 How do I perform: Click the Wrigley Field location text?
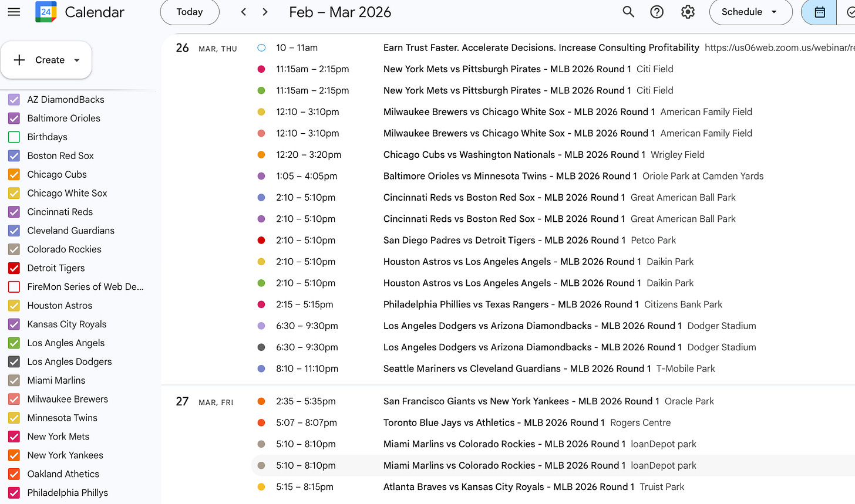[x=678, y=155]
